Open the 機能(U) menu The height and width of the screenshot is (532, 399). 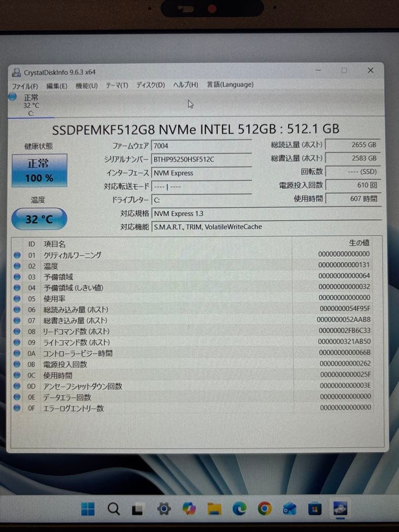coord(87,86)
